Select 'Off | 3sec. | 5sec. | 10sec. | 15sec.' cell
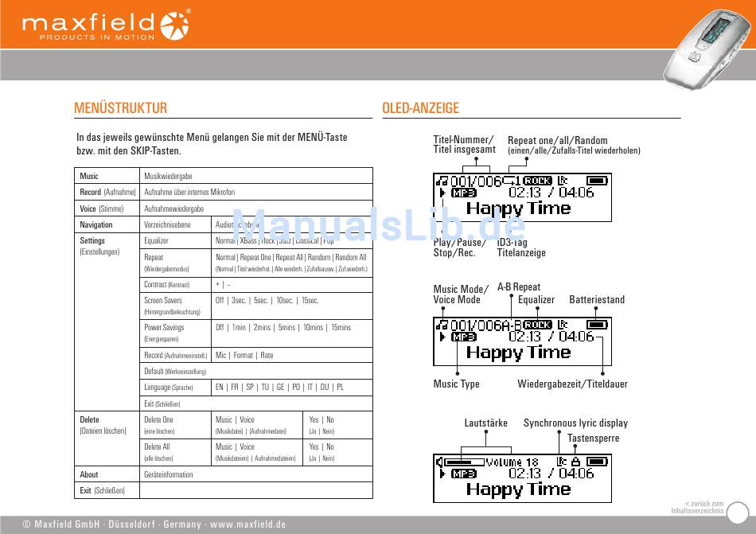Viewport: 756px width, 534px height. point(292,306)
